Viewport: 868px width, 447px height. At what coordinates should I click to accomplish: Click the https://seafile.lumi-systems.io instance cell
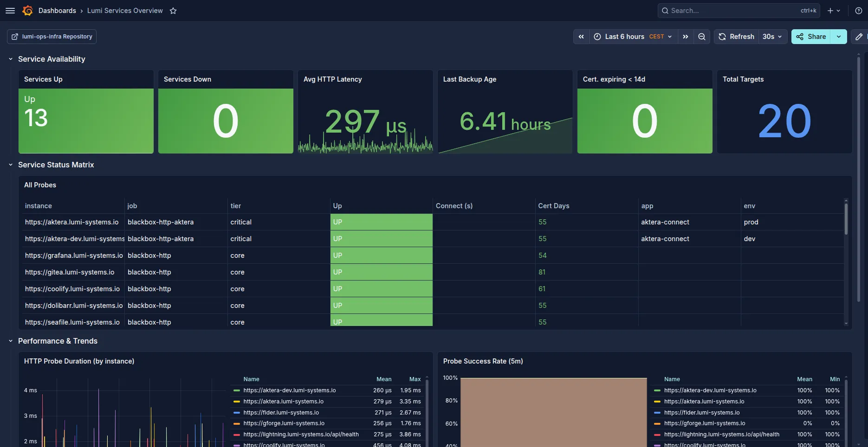[73, 321]
